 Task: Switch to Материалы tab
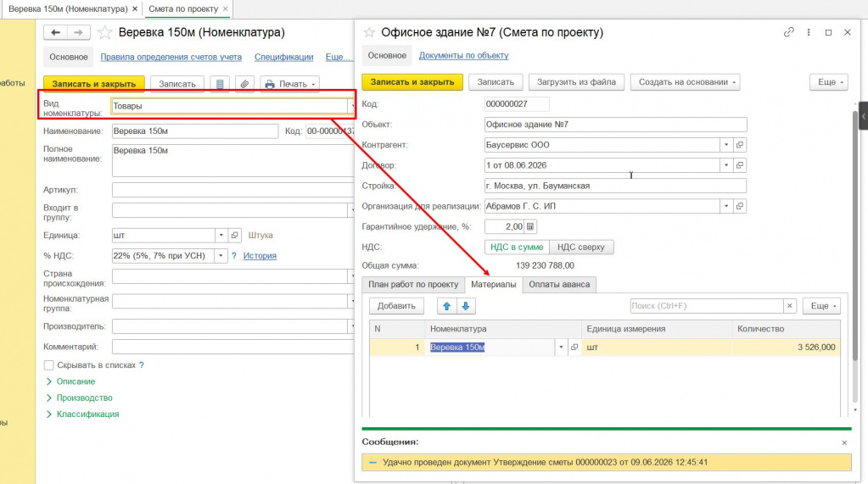click(x=493, y=284)
